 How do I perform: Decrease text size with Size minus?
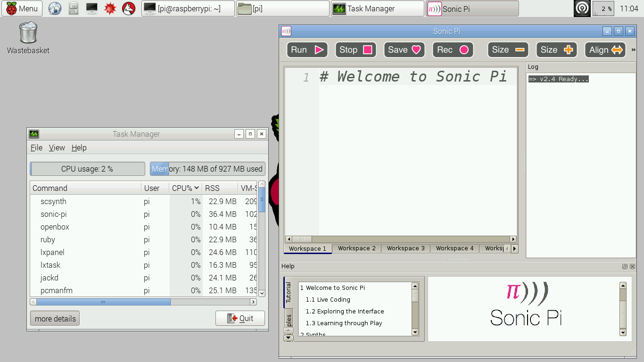(508, 50)
